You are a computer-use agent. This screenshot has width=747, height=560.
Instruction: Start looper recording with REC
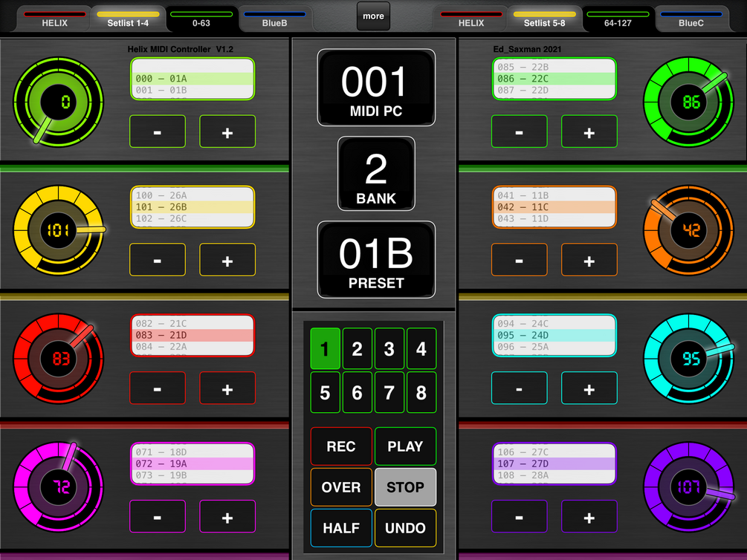[x=341, y=446]
